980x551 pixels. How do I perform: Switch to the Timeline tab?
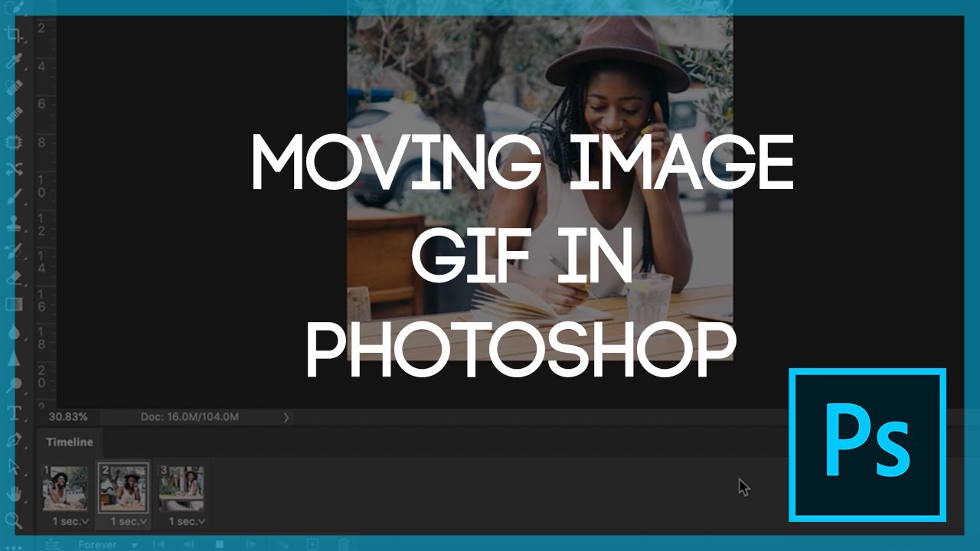click(69, 442)
